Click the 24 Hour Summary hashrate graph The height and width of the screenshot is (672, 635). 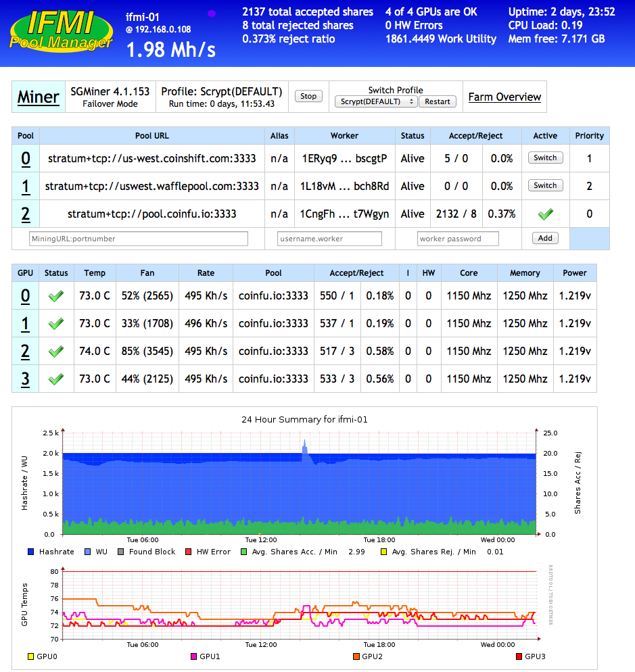[300, 483]
